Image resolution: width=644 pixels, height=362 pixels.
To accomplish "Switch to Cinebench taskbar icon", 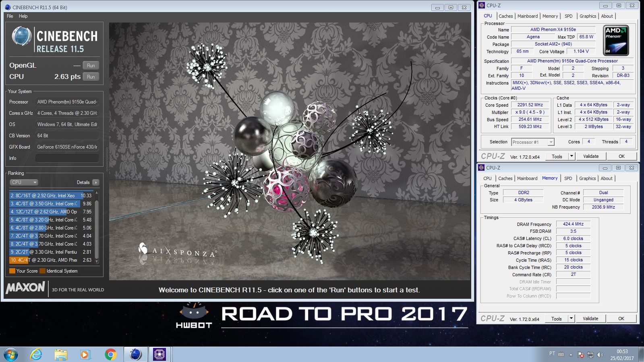I will 136,354.
